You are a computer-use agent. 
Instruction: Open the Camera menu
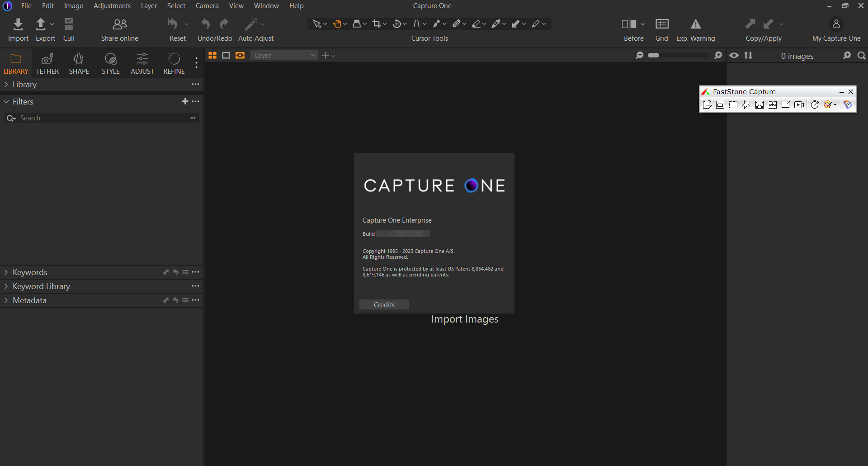pyautogui.click(x=207, y=6)
